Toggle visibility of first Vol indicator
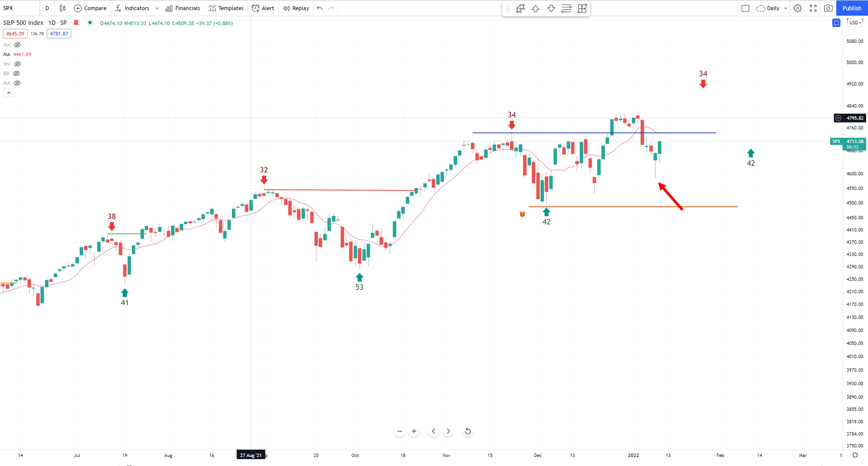868x466 pixels. click(x=17, y=44)
